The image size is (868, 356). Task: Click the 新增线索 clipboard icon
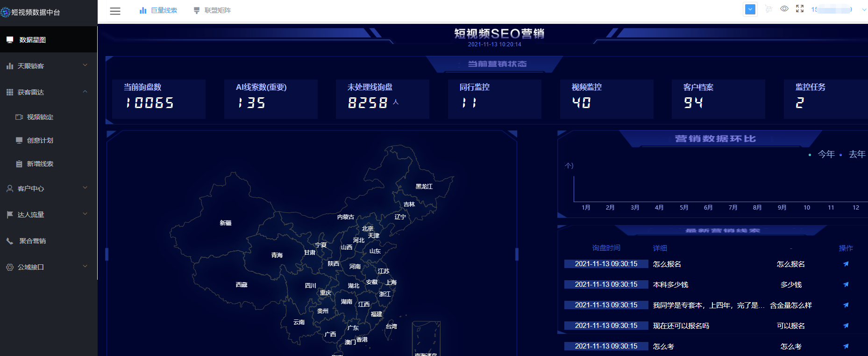(x=19, y=164)
